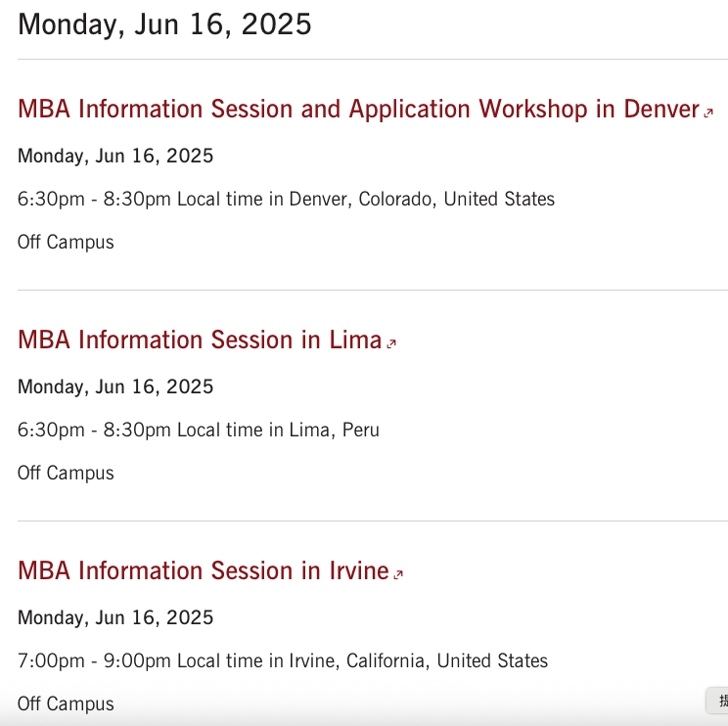Screen dimensions: 728x726
Task: Click Off Campus label under Denver event
Action: pos(66,243)
